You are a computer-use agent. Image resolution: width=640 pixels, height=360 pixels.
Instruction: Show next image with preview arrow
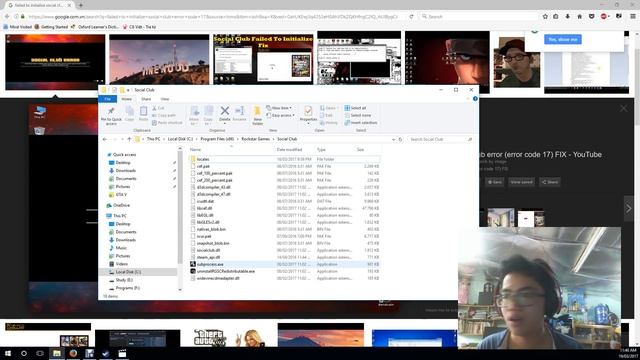pyautogui.click(x=629, y=209)
